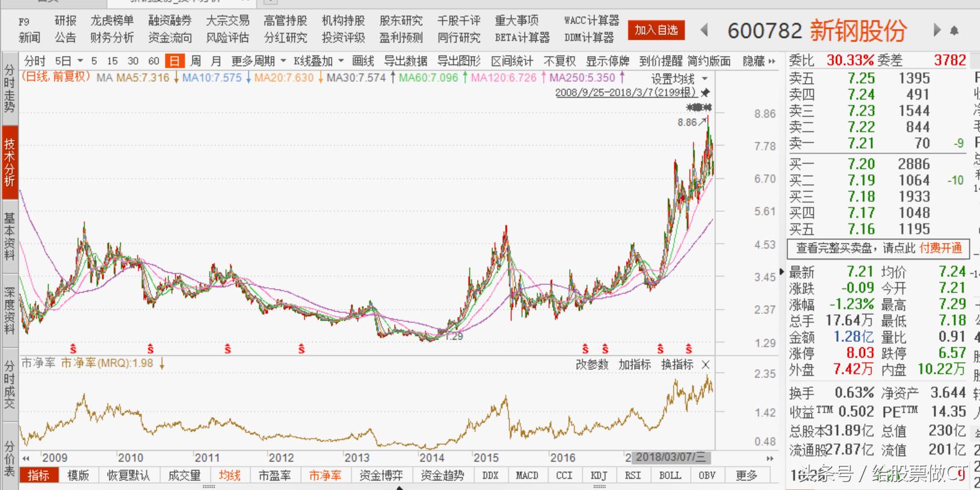Select the 周 weekly period
The height and width of the screenshot is (490, 980).
(196, 61)
